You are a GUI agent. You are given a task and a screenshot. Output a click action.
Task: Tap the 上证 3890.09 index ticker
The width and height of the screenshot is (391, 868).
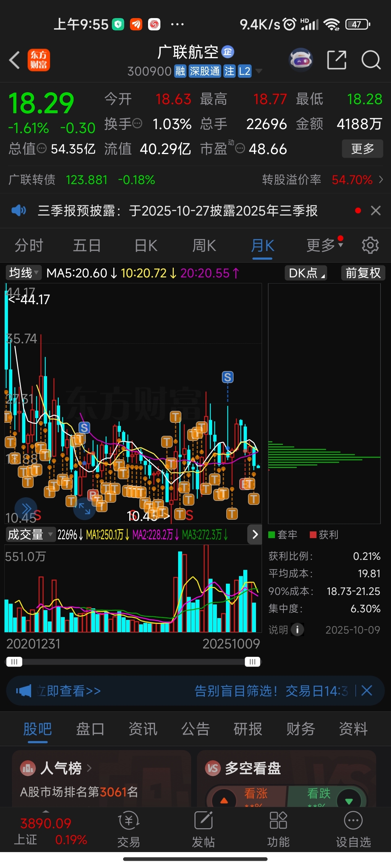51,831
